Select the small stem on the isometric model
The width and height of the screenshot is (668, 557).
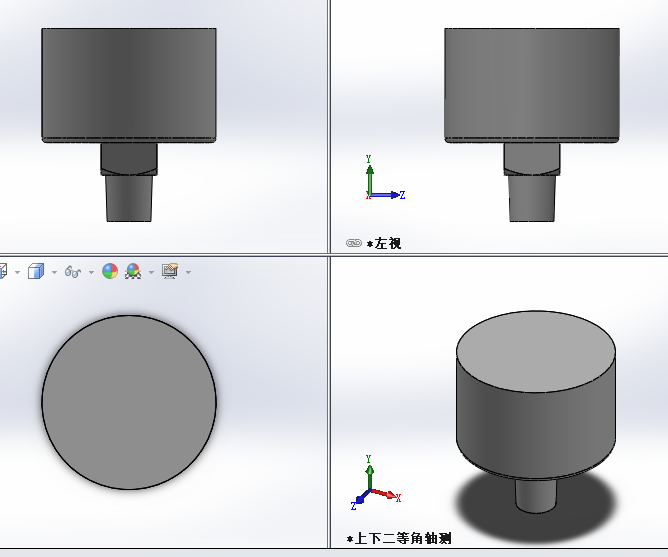[536, 495]
